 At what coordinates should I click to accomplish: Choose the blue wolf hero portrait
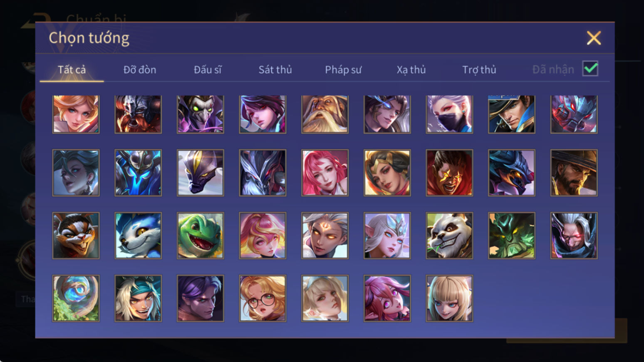(138, 236)
